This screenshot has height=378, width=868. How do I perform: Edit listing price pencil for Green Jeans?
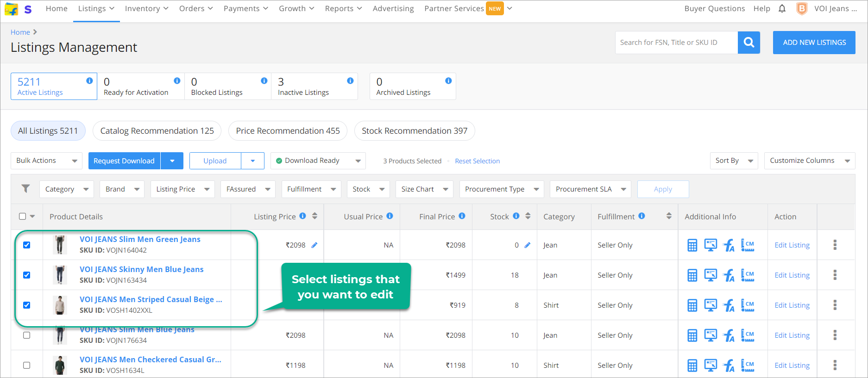pos(314,245)
